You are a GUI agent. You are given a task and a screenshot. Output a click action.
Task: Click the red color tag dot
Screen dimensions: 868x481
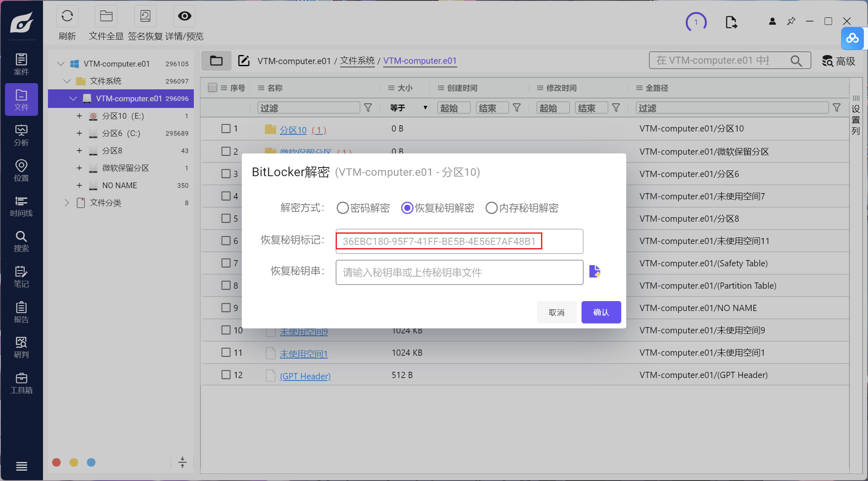(57, 462)
